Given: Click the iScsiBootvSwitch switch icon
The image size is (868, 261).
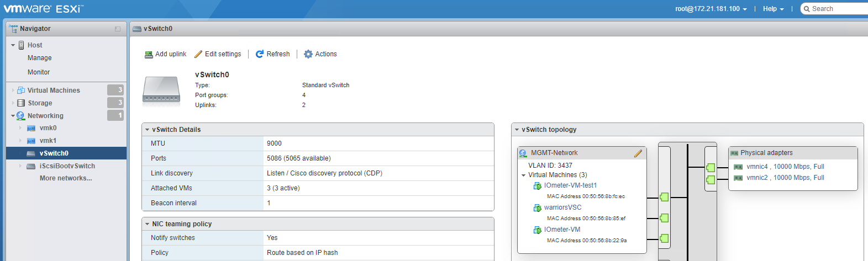Looking at the screenshot, I should [31, 166].
